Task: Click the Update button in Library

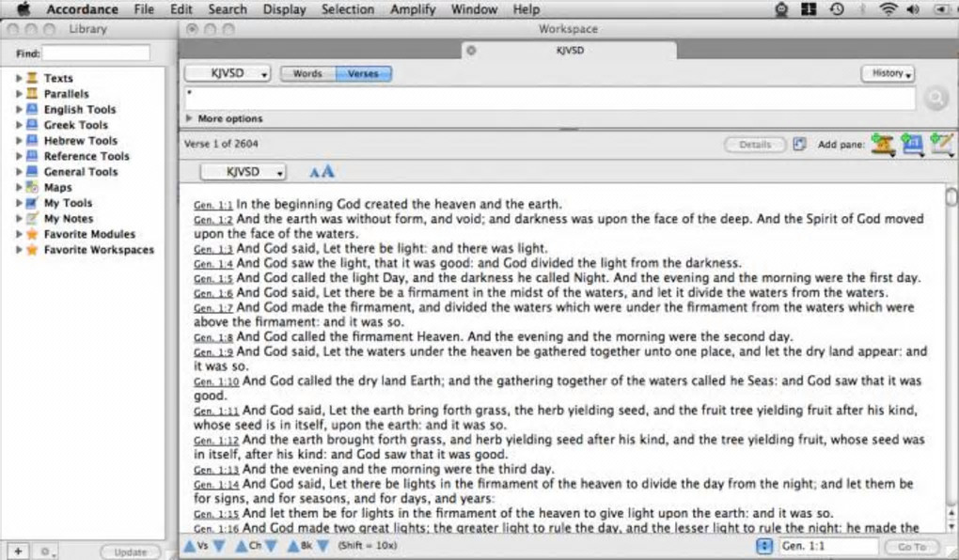Action: [131, 552]
